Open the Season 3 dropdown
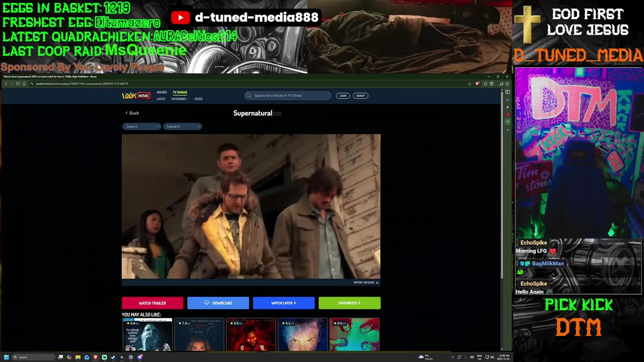 pos(141,127)
